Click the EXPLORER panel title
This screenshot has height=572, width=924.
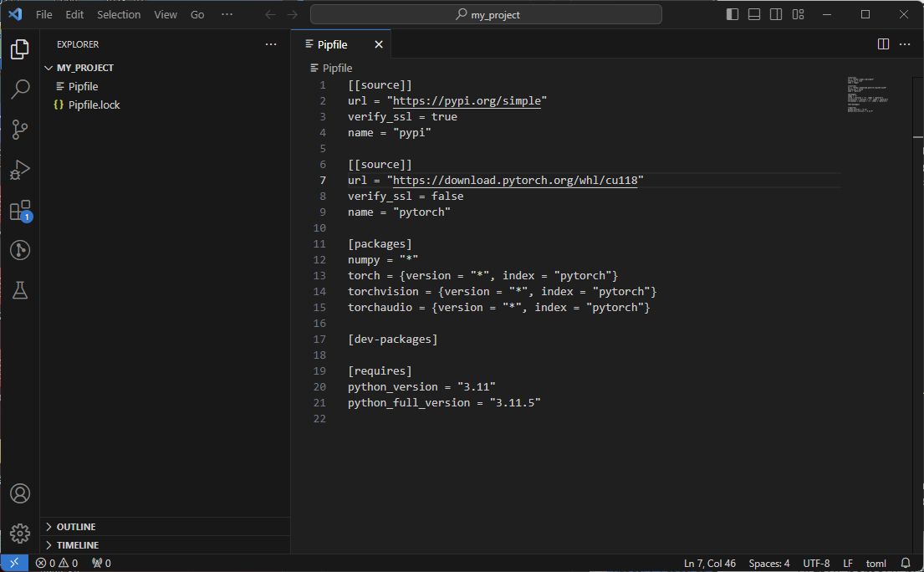click(78, 45)
